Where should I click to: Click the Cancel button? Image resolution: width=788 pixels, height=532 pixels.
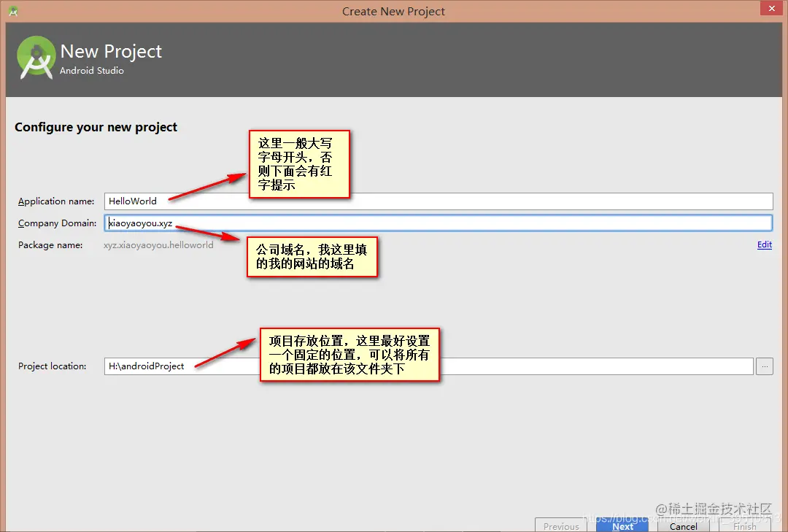coord(684,525)
